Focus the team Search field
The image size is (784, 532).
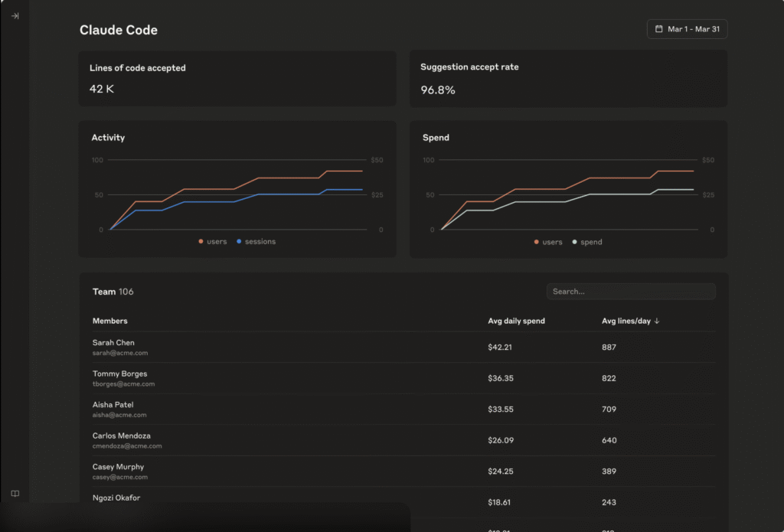pyautogui.click(x=631, y=292)
